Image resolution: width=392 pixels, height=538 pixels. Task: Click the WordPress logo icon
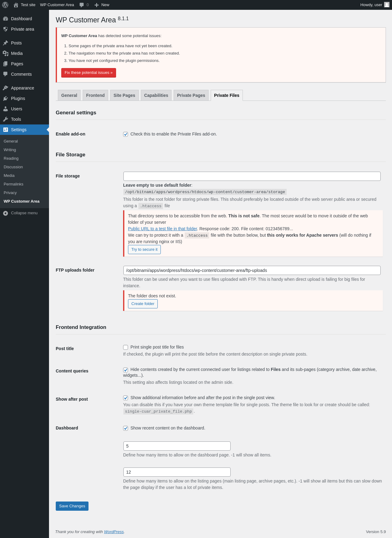5,5
